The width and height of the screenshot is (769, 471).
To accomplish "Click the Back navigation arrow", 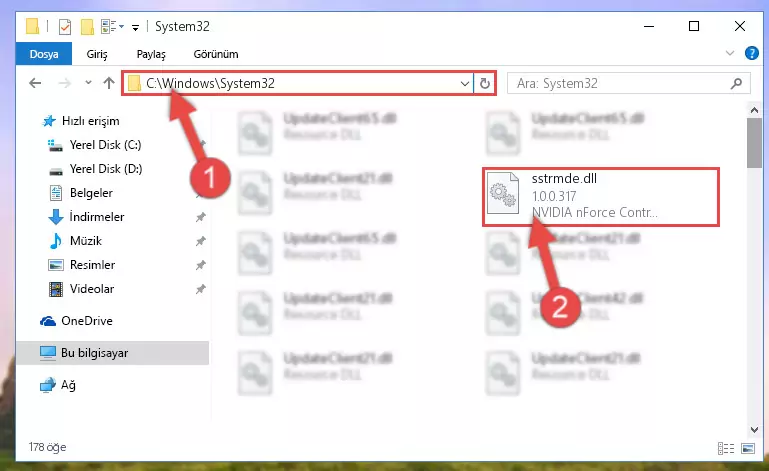I will (x=35, y=83).
